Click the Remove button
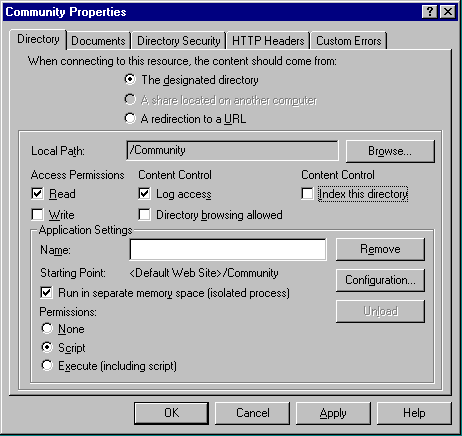The height and width of the screenshot is (436, 462). coord(380,249)
